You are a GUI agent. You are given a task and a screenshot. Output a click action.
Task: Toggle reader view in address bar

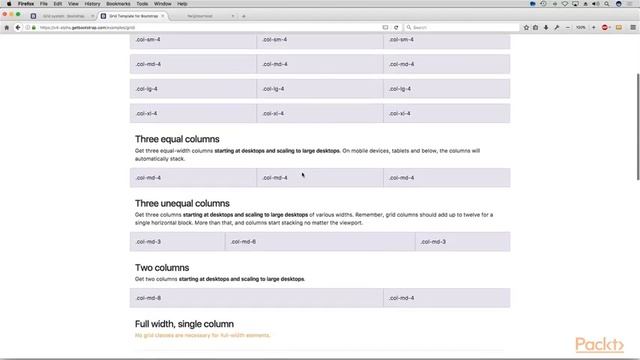tap(385, 27)
